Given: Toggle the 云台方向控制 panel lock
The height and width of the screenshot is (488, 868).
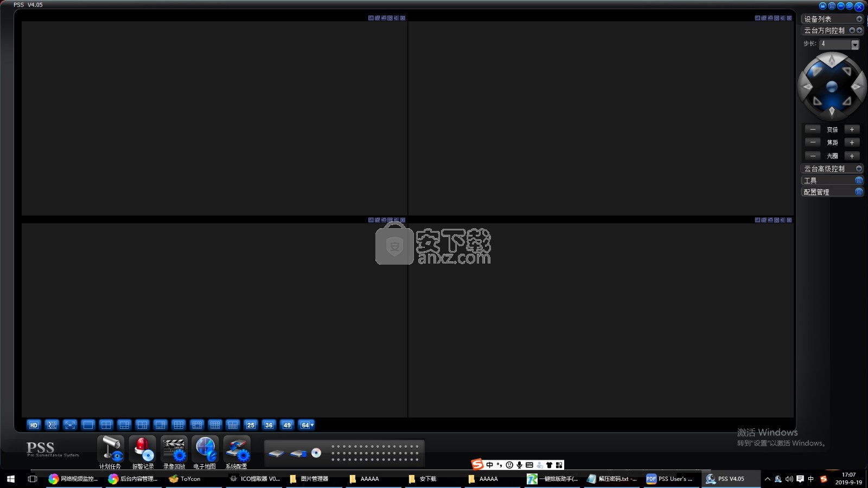Looking at the screenshot, I should (x=852, y=30).
